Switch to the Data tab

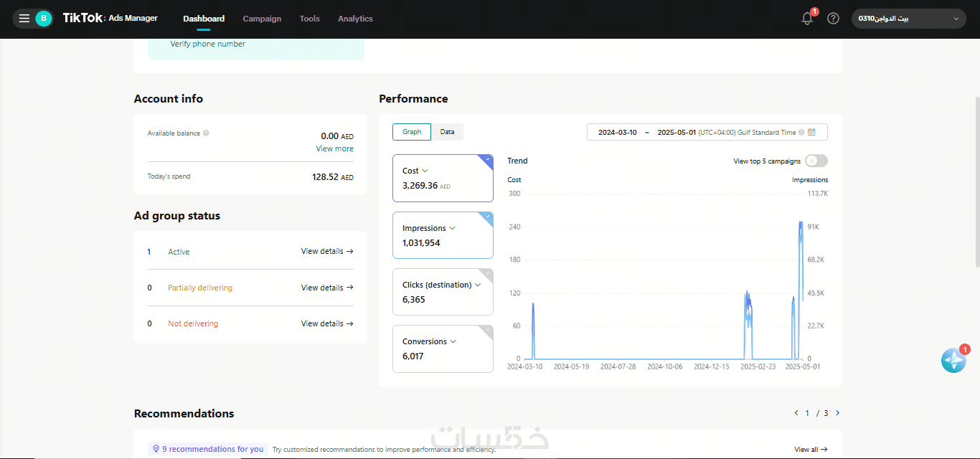[x=447, y=132]
